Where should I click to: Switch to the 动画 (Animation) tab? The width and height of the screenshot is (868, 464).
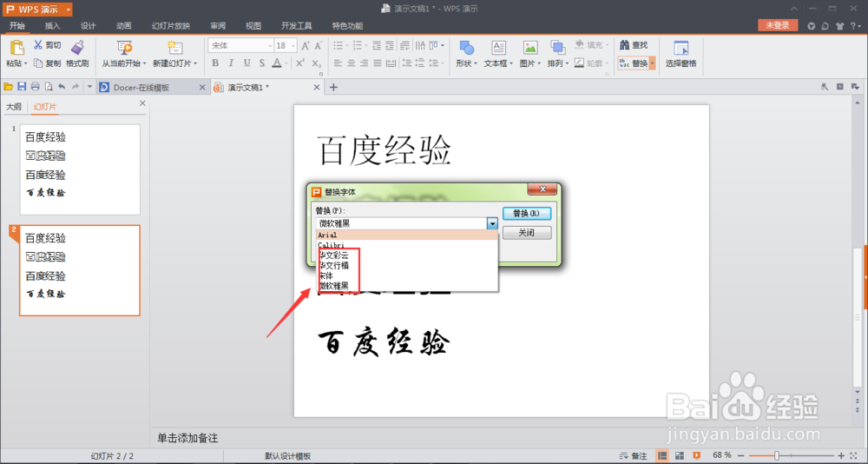(124, 25)
